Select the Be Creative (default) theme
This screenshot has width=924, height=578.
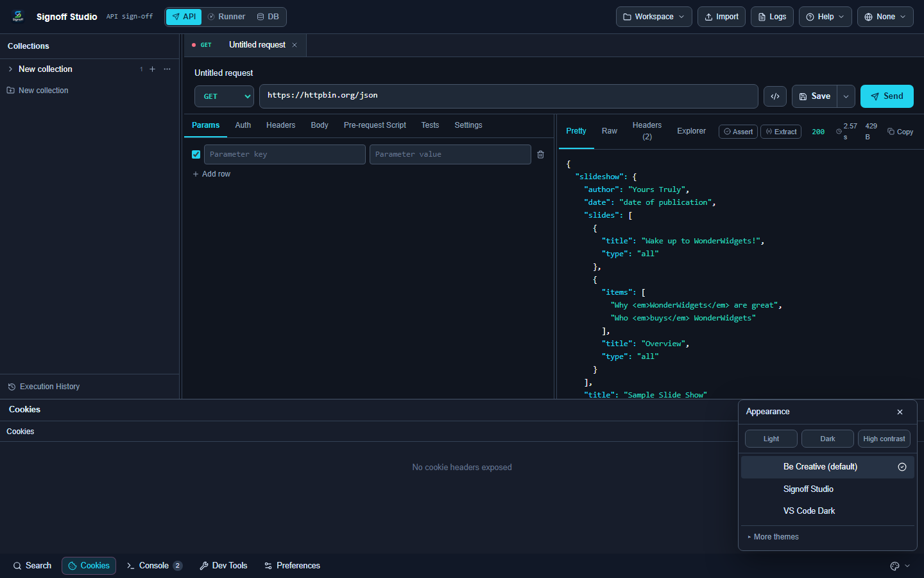pos(828,467)
